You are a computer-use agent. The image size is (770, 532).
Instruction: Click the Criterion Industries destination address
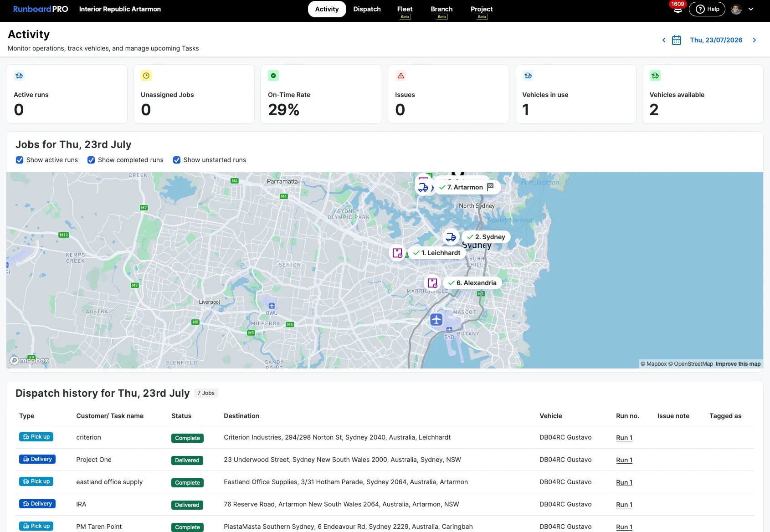point(337,437)
